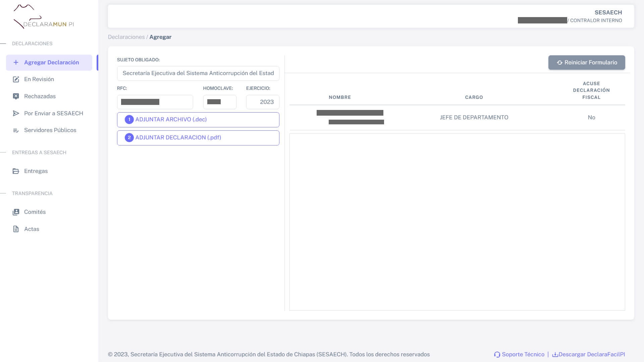The height and width of the screenshot is (362, 644).
Task: Click the SESAECH header label
Action: pyautogui.click(x=608, y=12)
